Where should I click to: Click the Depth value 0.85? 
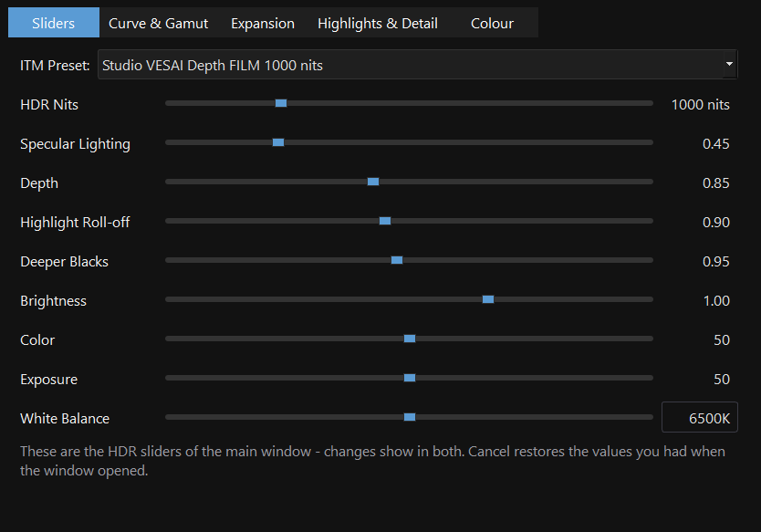click(716, 183)
